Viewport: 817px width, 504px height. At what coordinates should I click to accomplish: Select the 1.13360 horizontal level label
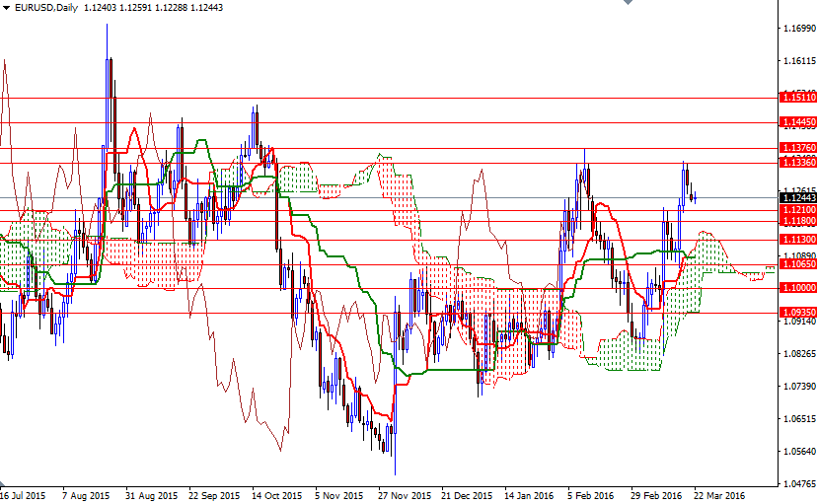coord(797,163)
